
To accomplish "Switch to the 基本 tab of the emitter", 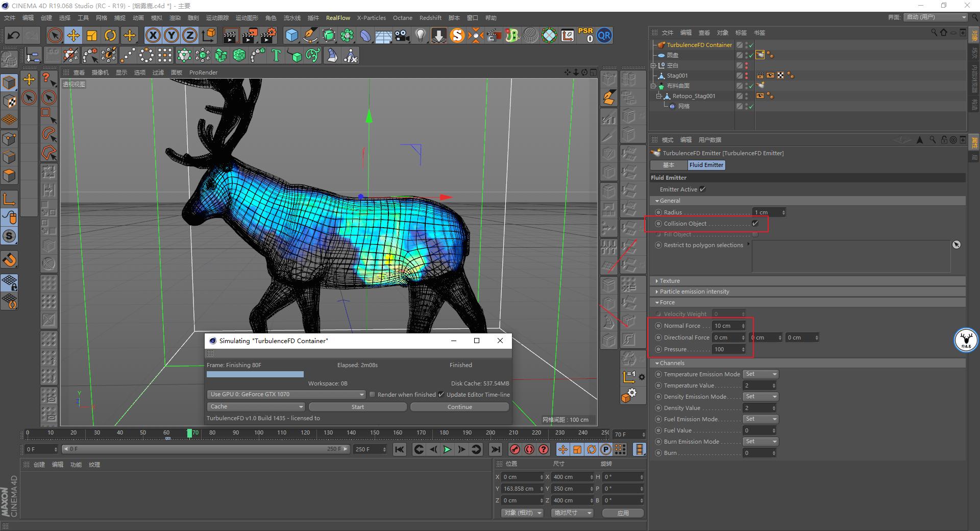I will coord(668,165).
